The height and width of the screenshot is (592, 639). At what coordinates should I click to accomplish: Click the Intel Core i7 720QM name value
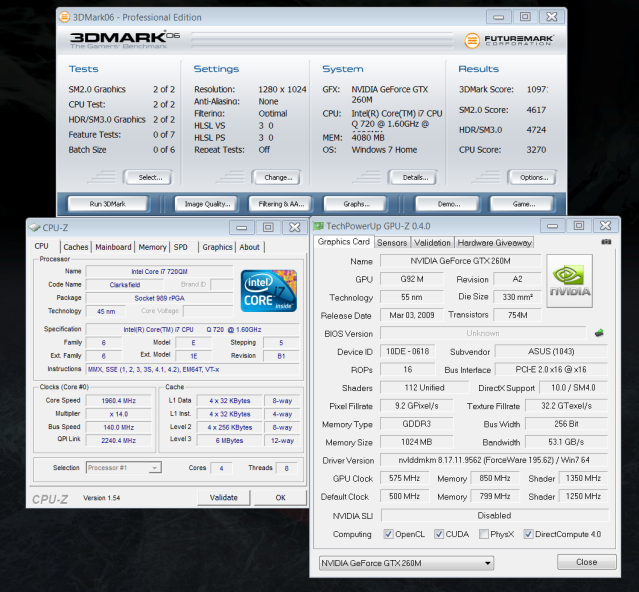159,271
